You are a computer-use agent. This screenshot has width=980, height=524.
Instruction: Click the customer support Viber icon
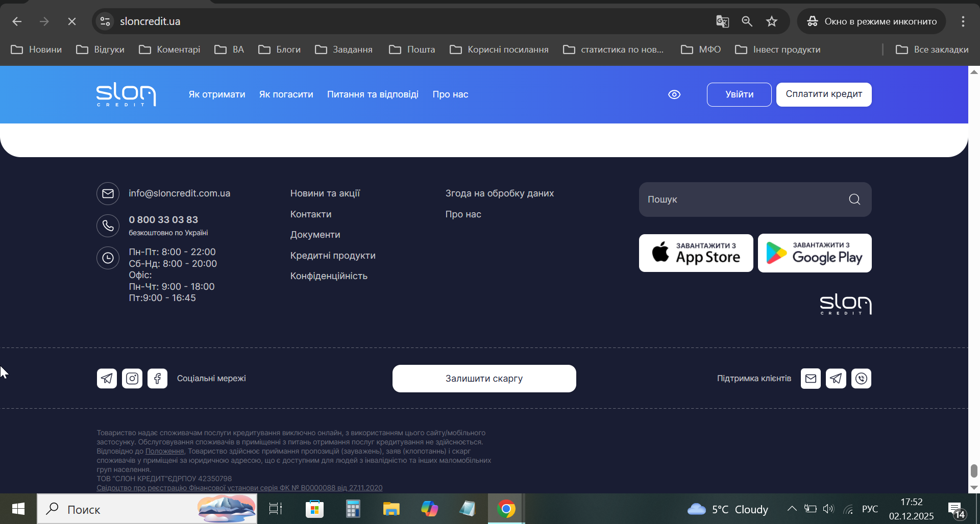tap(862, 379)
